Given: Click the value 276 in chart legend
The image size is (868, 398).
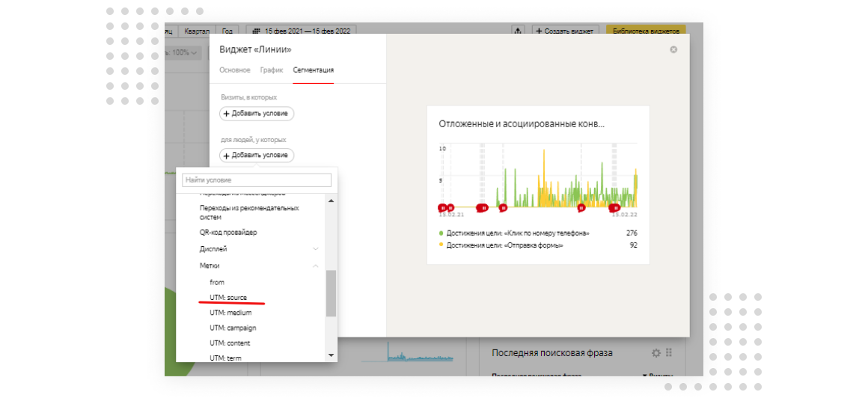Looking at the screenshot, I should [x=632, y=233].
